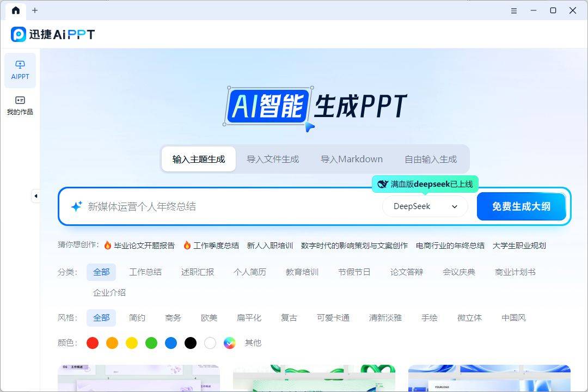Image resolution: width=588 pixels, height=392 pixels.
Task: Open the blue wave template thumbnail
Action: tap(489, 378)
